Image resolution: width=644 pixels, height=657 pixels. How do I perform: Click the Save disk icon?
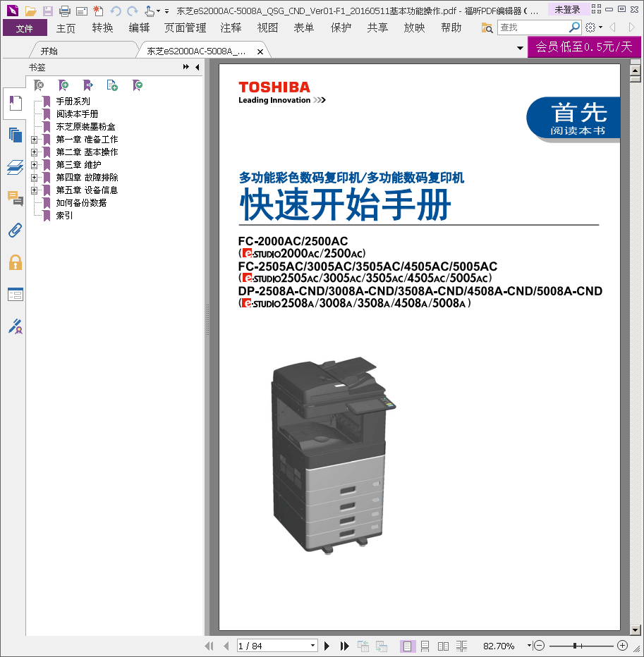tap(48, 11)
